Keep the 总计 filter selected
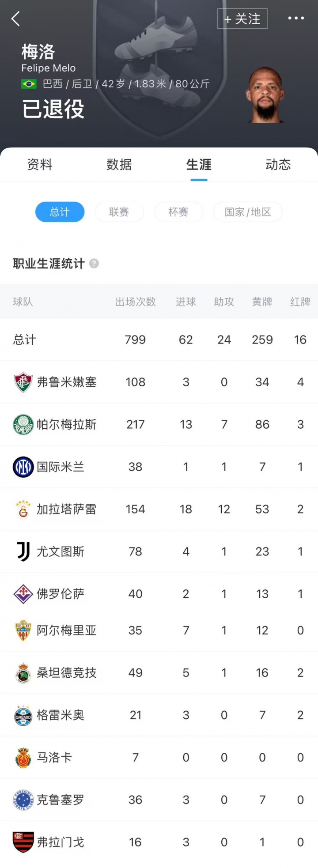This screenshot has height=868, width=318. pos(60,212)
